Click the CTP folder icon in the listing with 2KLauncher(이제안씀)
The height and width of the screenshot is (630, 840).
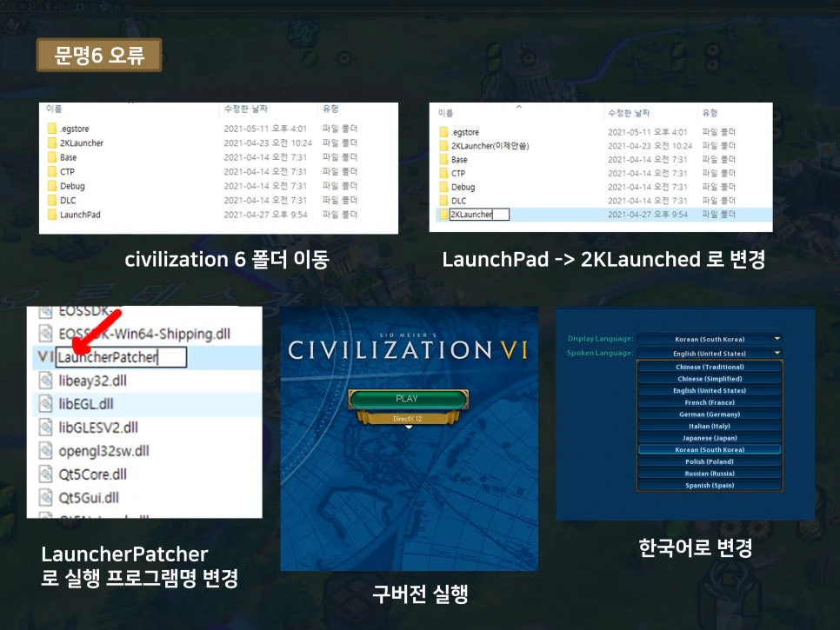(443, 173)
